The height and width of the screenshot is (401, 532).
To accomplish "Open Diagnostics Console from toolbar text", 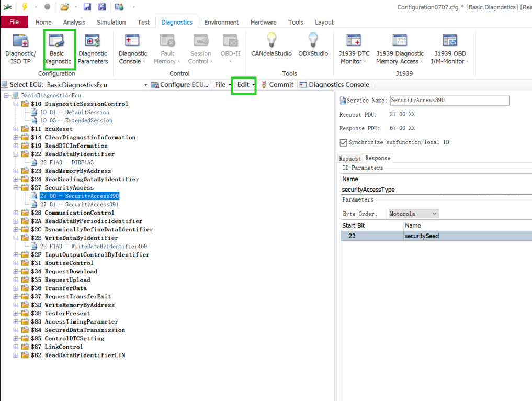I will (339, 85).
